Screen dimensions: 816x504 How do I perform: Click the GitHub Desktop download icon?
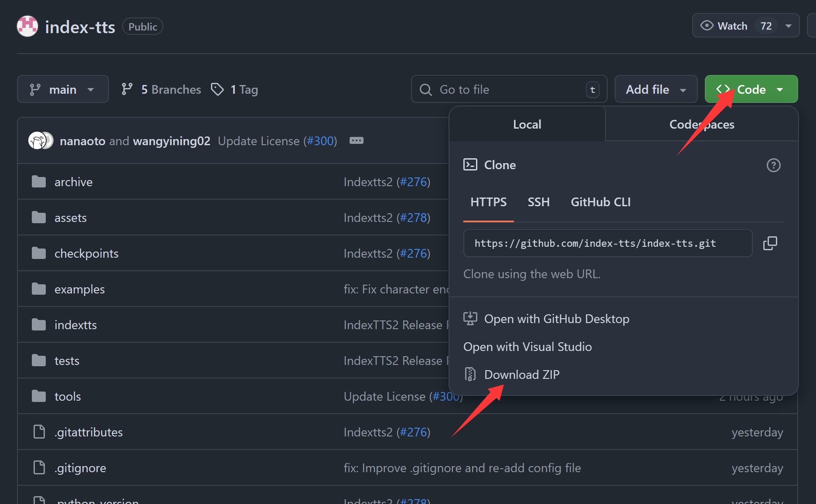(x=470, y=319)
